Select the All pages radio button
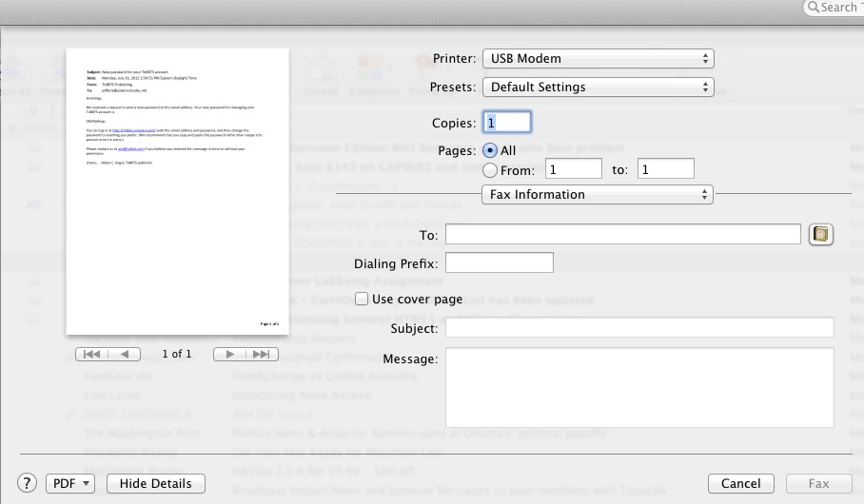Screen dimensions: 864x504 coord(490,150)
